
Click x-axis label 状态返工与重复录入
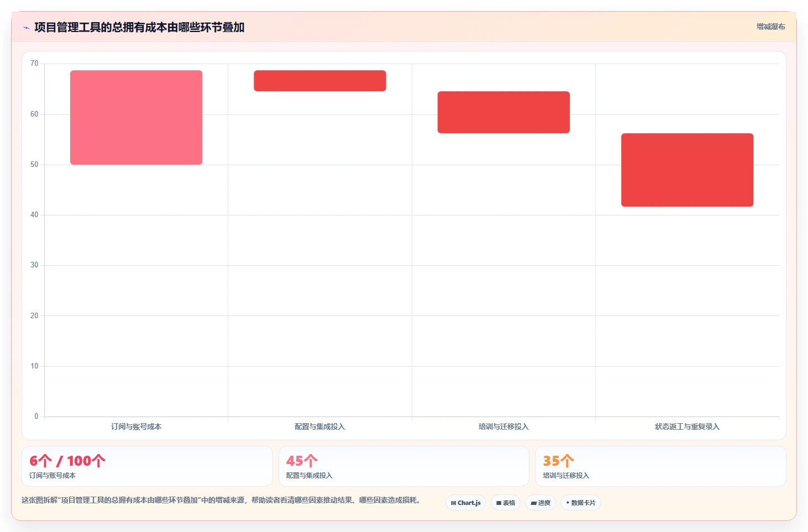coord(687,426)
